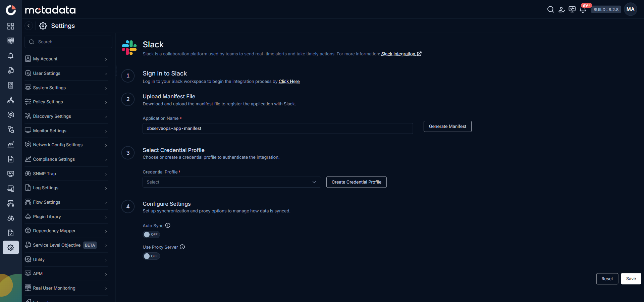Open the router-with-branches icon in left rail
The width and height of the screenshot is (644, 302).
[x=11, y=203]
